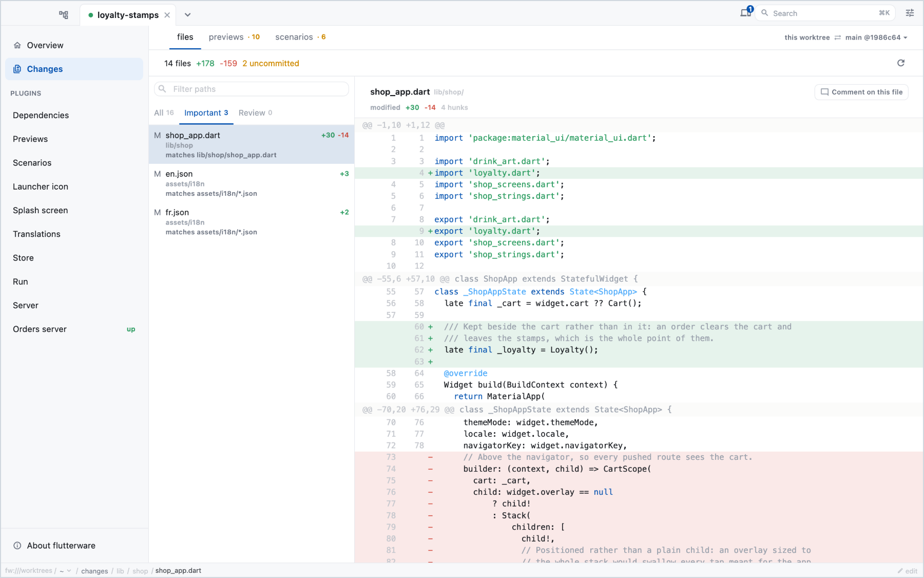Open the notifications icon with badge
Screen dimensions: 924x578
[x=746, y=12]
